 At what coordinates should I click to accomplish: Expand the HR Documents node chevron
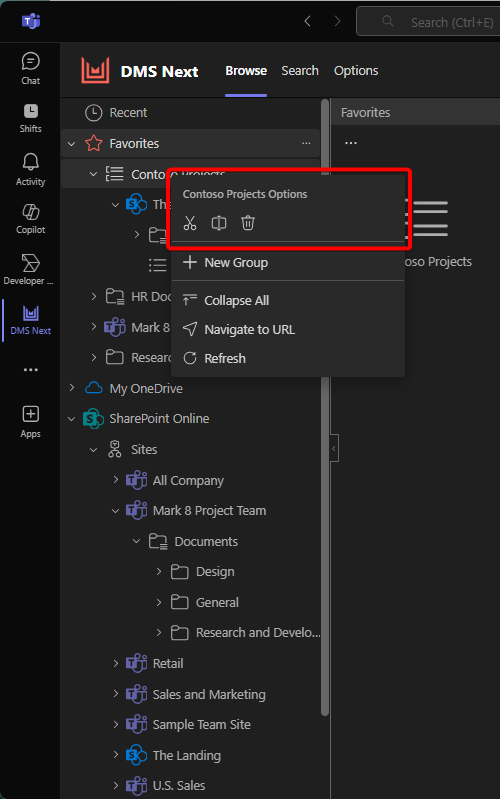(x=93, y=296)
